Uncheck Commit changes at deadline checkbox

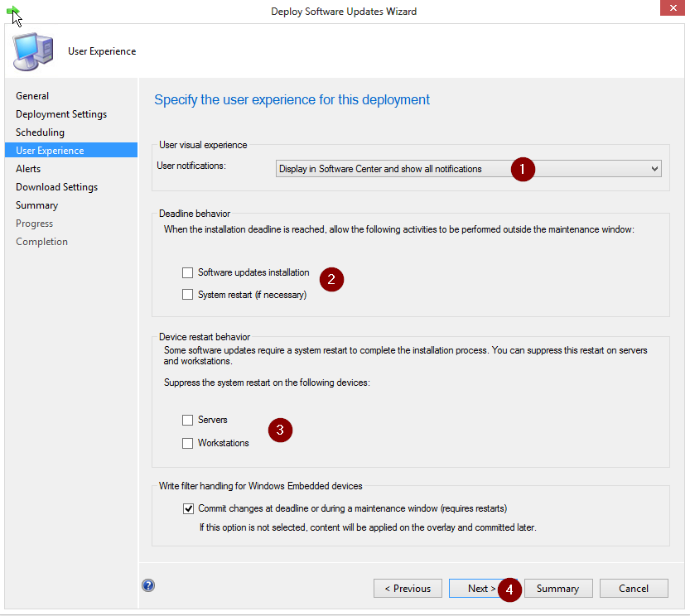click(188, 508)
